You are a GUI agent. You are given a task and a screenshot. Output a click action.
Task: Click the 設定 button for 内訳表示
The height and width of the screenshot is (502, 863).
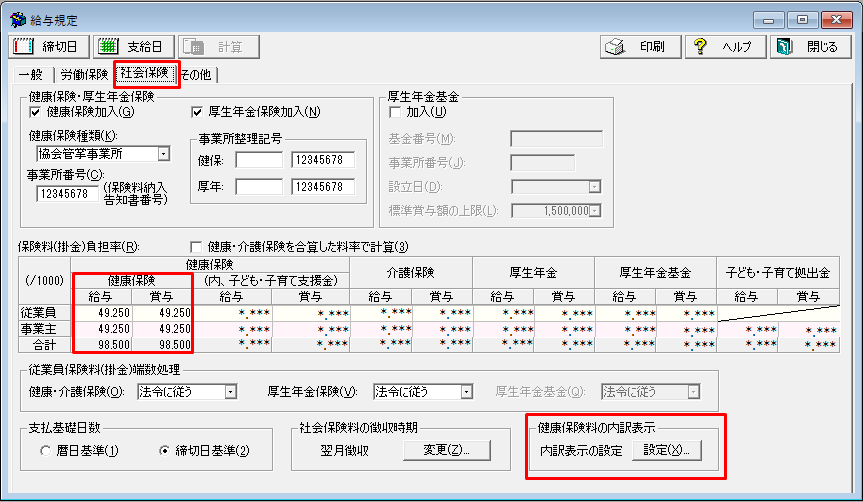pyautogui.click(x=666, y=451)
